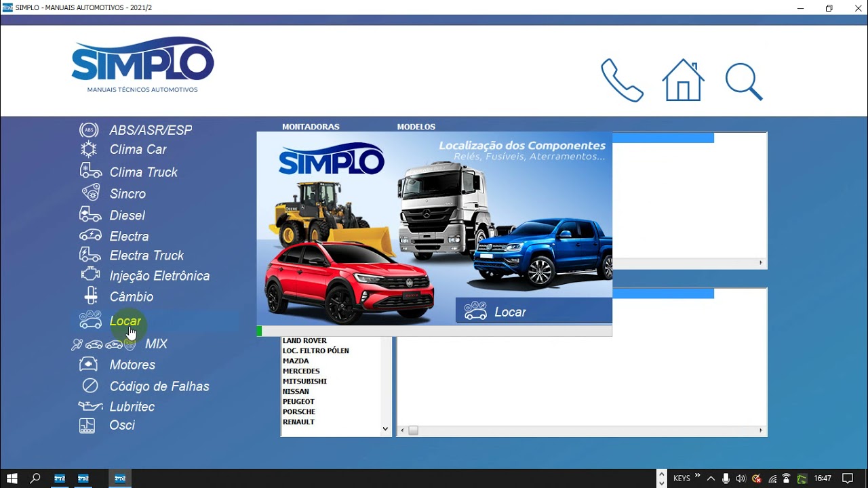Select the ABS/ASR/ESP module icon
868x488 pixels.
coord(89,129)
